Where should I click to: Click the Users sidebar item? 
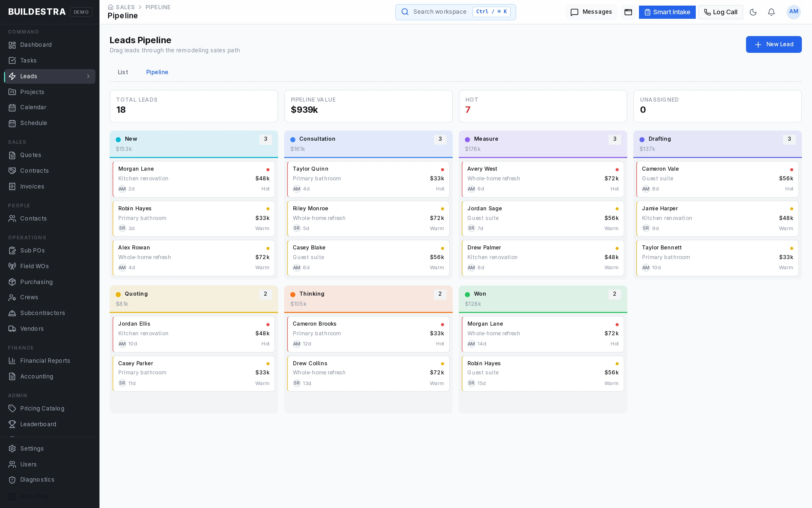point(50,464)
